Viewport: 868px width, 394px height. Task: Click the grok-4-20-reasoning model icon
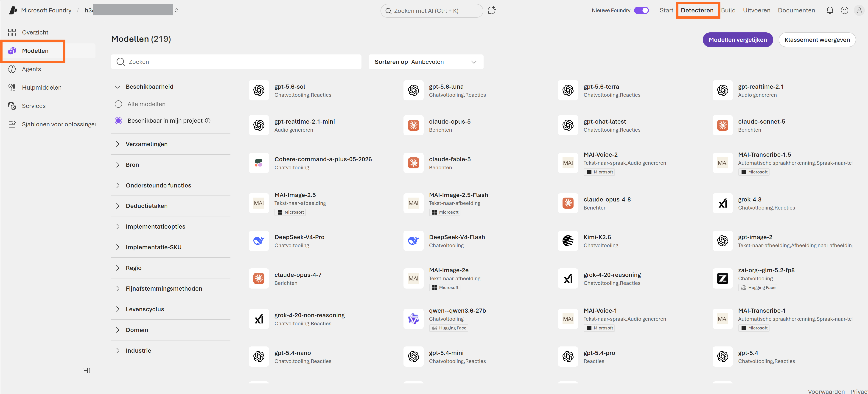click(568, 278)
